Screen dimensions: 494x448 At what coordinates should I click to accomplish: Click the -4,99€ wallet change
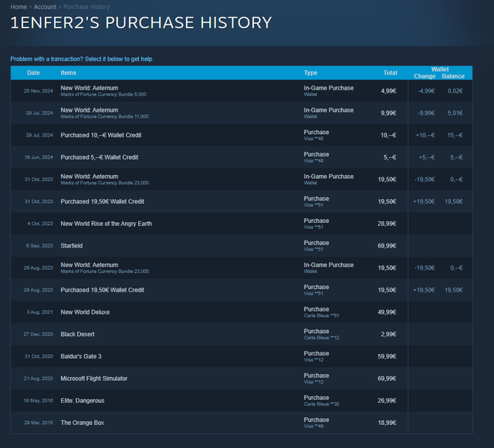click(426, 91)
